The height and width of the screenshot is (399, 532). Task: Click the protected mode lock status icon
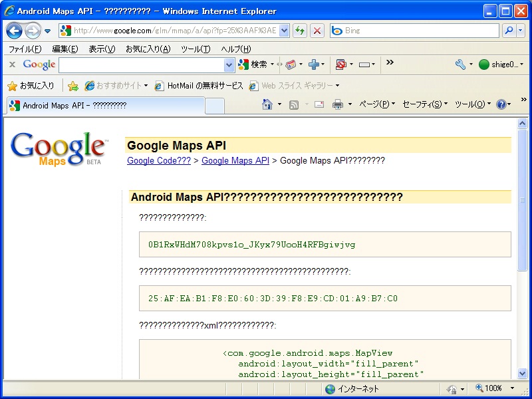pyautogui.click(x=452, y=389)
